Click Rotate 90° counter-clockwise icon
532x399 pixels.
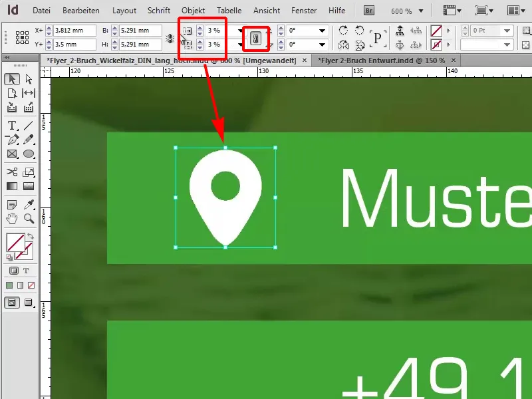tap(359, 30)
